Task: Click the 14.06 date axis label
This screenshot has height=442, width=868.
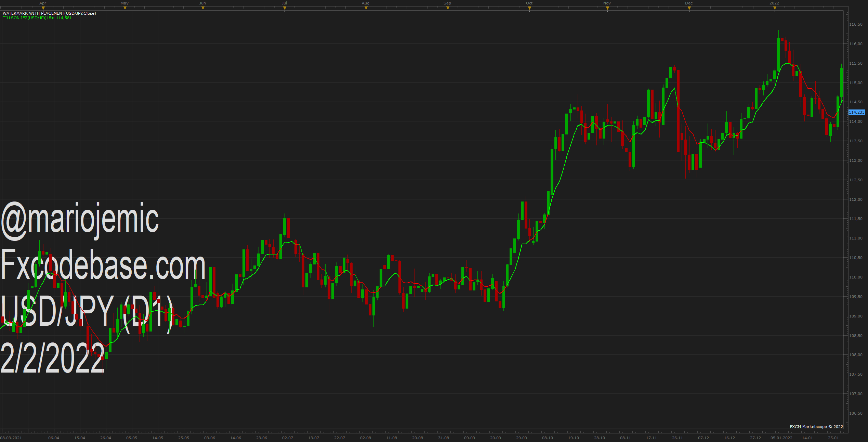Action: click(236, 438)
